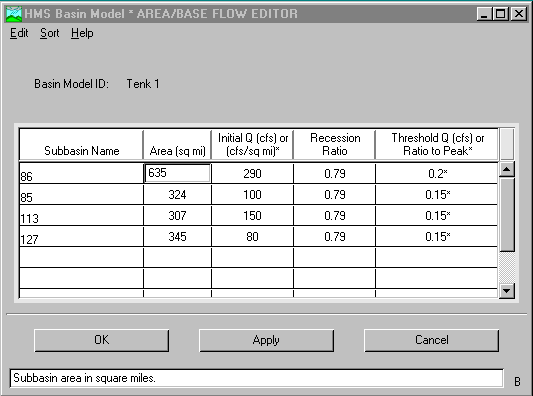The image size is (533, 396).
Task: Click the scrollbar up arrow
Action: click(x=506, y=169)
